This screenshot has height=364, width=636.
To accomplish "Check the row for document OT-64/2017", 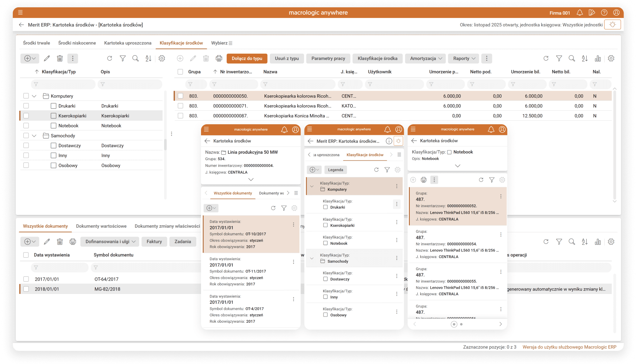I will click(26, 279).
